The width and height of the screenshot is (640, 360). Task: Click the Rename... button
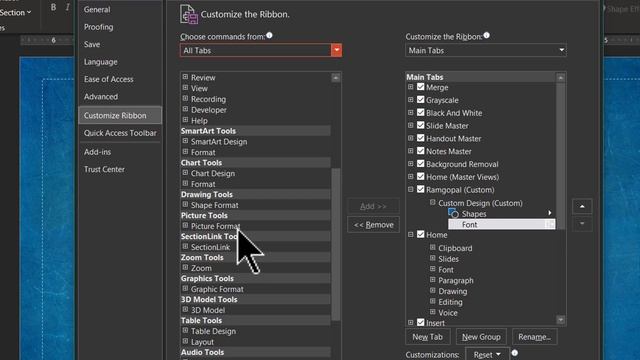[x=534, y=337]
